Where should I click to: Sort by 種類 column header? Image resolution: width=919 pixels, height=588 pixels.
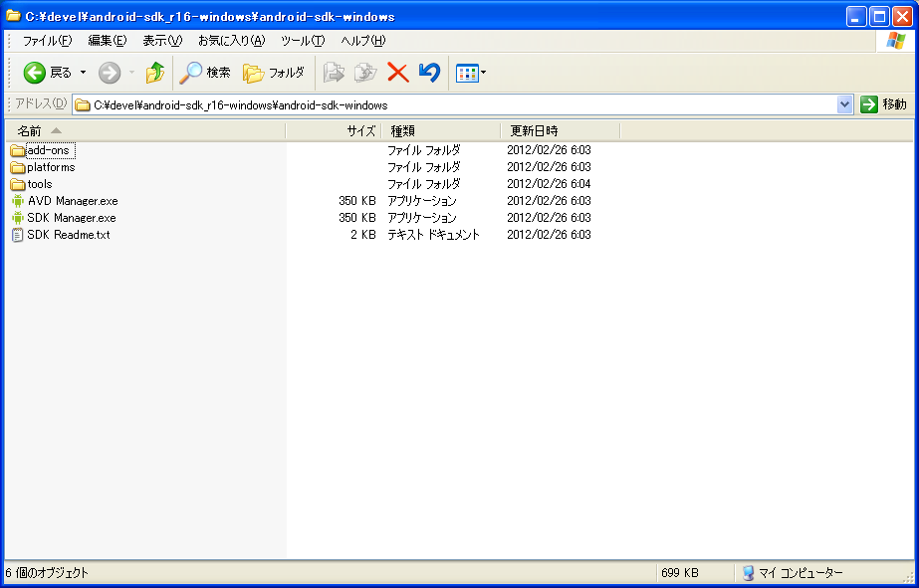441,130
